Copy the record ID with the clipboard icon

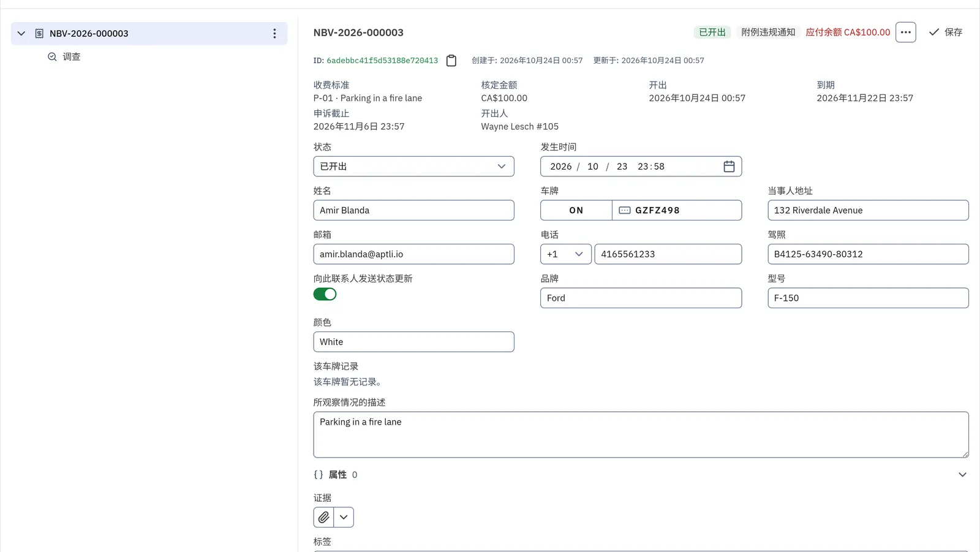pyautogui.click(x=451, y=61)
